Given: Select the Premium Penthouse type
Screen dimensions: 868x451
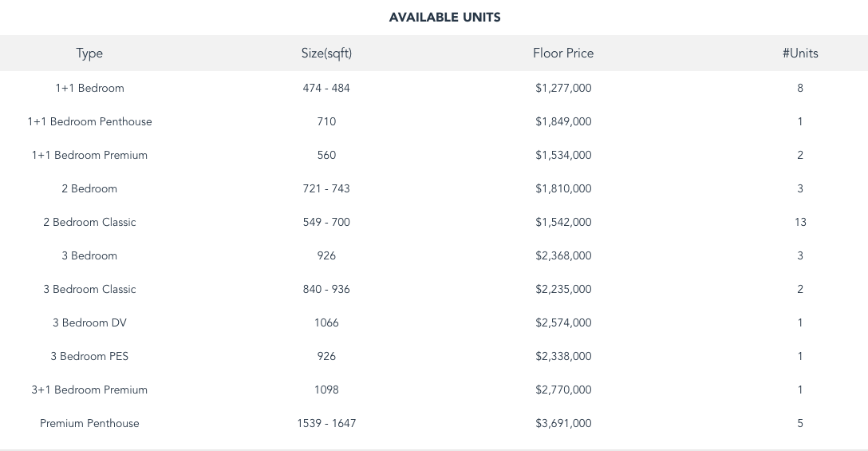Looking at the screenshot, I should click(89, 423).
